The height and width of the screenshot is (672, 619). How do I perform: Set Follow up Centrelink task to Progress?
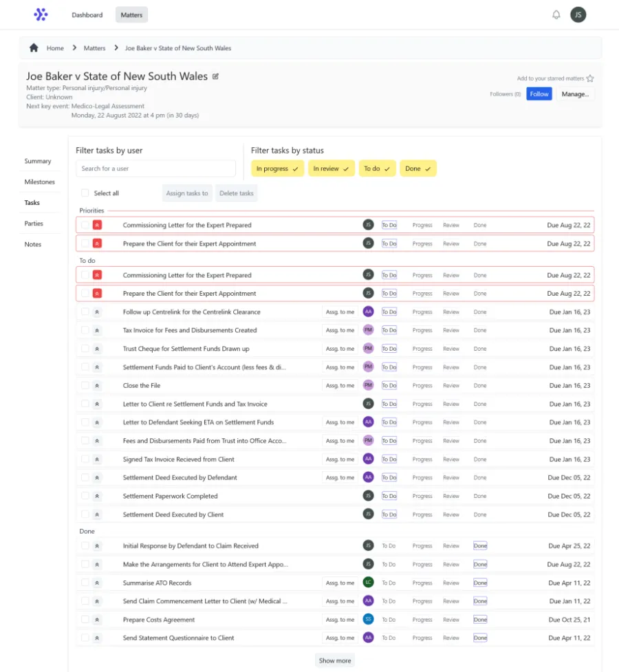pos(422,312)
